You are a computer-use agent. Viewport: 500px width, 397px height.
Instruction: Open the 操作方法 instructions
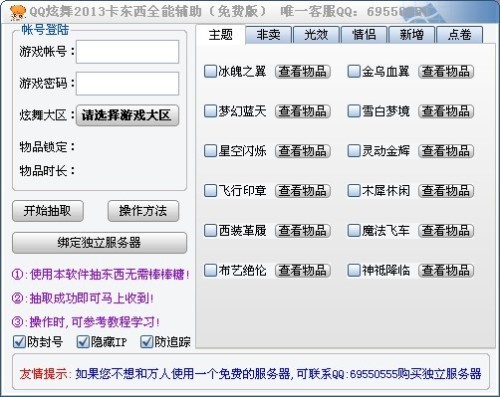(x=143, y=211)
